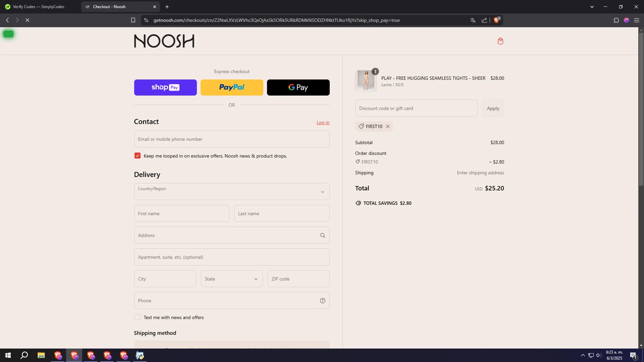Choose Google Pay express checkout
644x362 pixels.
pyautogui.click(x=298, y=87)
